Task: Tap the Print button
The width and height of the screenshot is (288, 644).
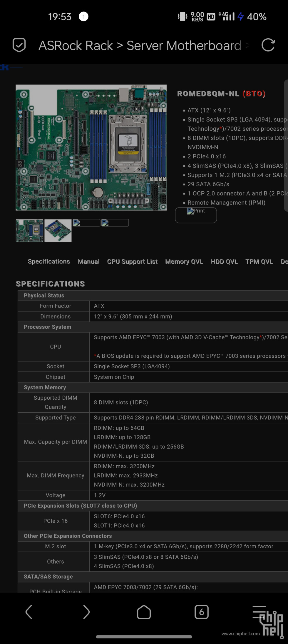Action: pos(196,215)
